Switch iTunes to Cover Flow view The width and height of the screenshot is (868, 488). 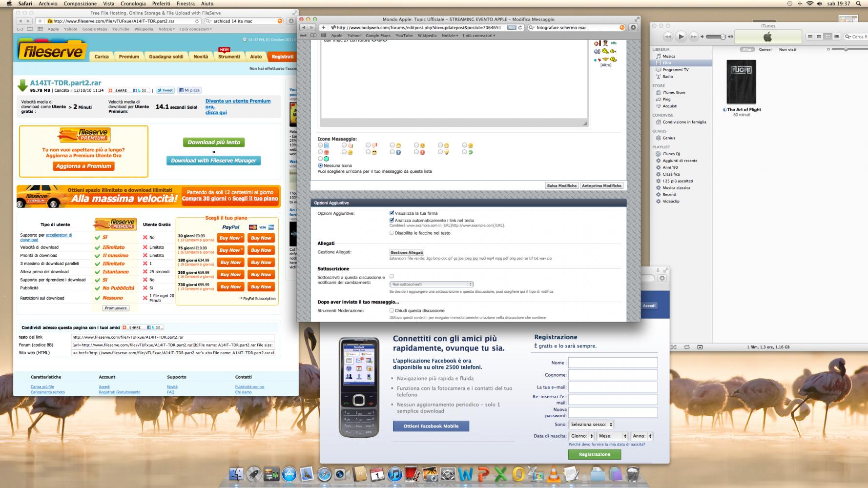point(836,37)
